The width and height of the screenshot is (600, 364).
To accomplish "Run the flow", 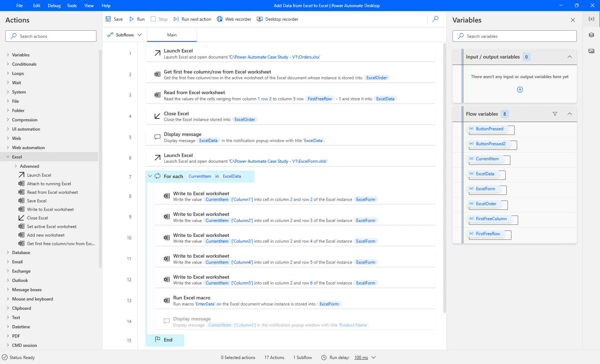I will 136,19.
